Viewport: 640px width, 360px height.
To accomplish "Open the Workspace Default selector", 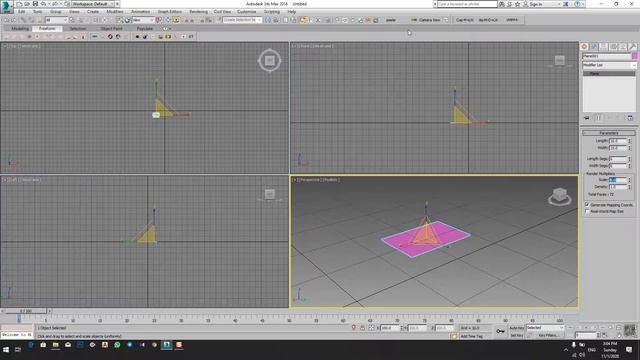I will [93, 4].
